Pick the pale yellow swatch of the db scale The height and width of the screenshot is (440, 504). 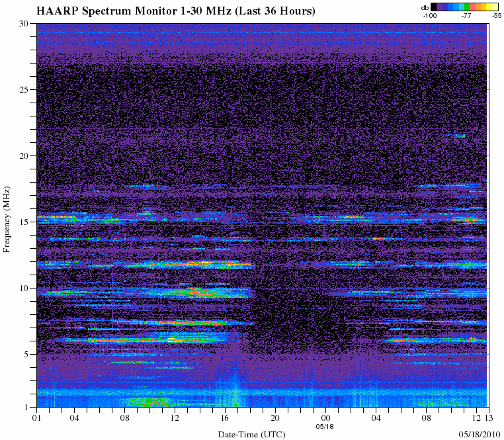coord(495,7)
